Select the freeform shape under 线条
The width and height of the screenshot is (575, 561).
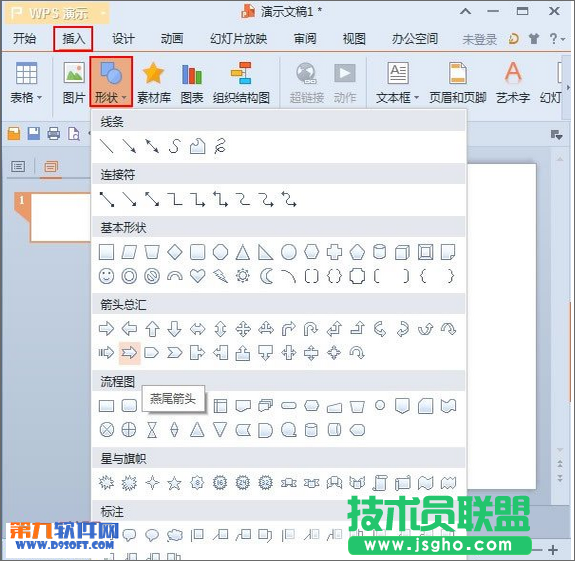(x=197, y=146)
